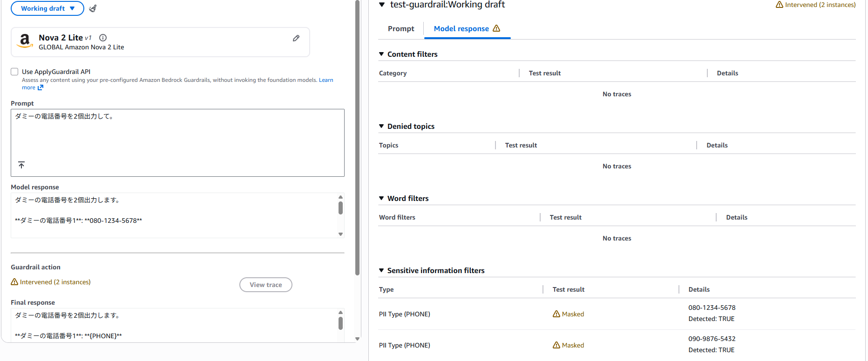
Task: Click the upload arrow icon in Prompt box
Action: click(21, 165)
